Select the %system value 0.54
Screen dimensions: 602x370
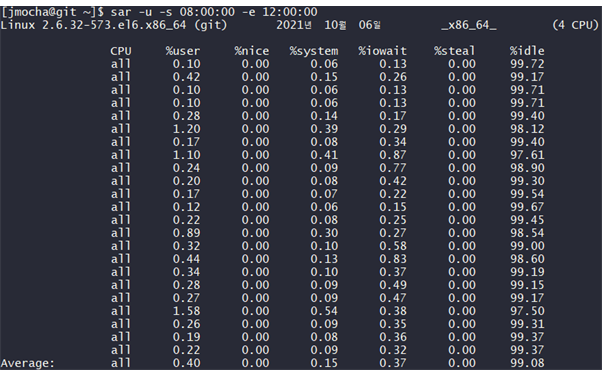324,311
